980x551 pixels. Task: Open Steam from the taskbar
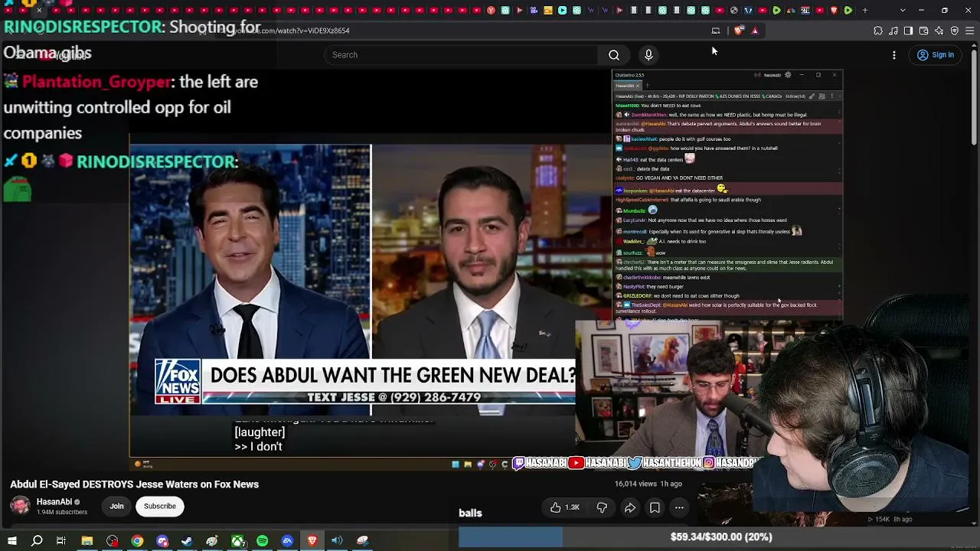[x=187, y=541]
